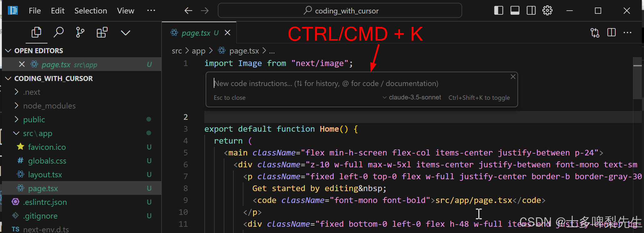Click line number 3 in the gutter

[x=186, y=129]
